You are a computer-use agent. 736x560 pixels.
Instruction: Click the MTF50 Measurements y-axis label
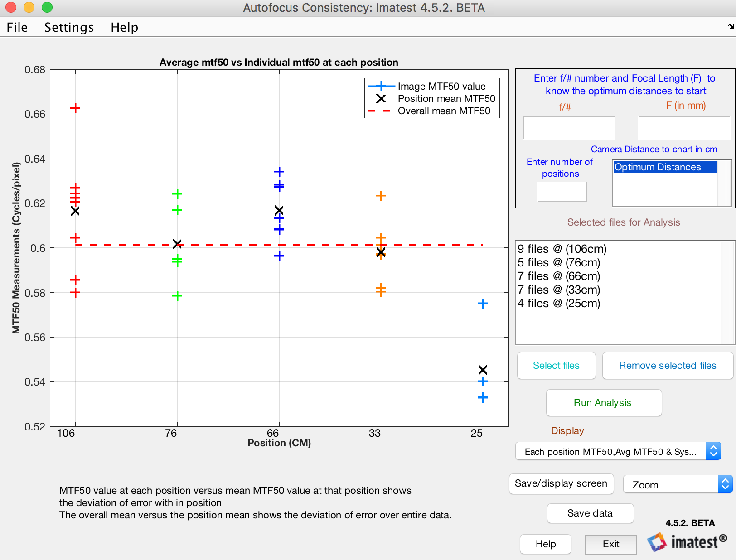[16, 248]
